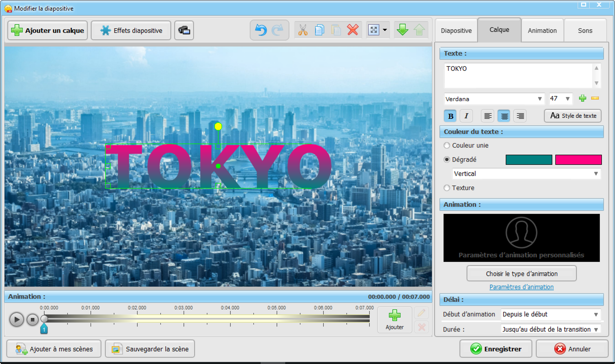The width and height of the screenshot is (615, 364).
Task: Select Couleur unie option
Action: coord(466,145)
